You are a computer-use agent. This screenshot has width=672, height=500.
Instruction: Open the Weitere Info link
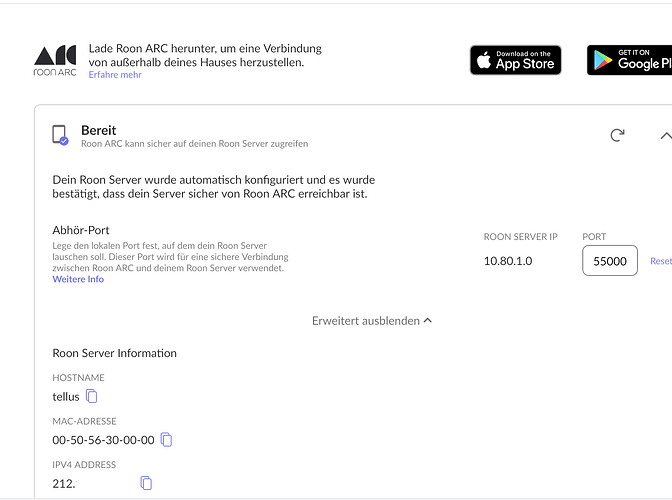(x=78, y=279)
